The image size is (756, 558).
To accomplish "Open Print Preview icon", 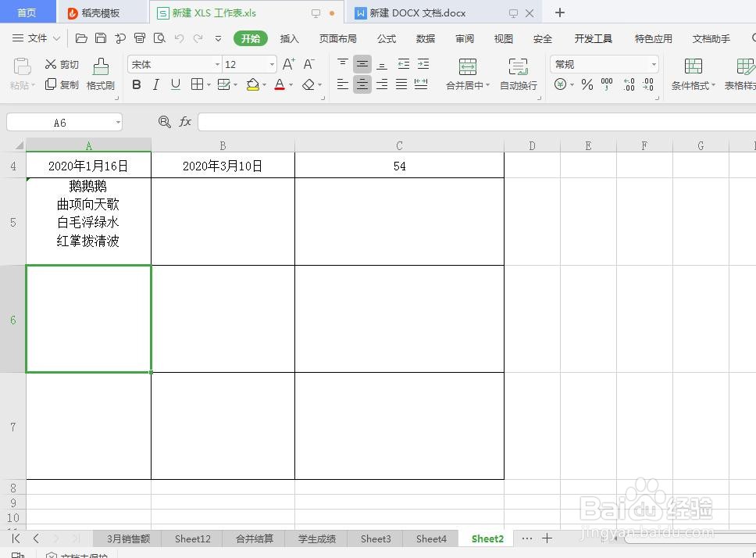I will [x=159, y=38].
